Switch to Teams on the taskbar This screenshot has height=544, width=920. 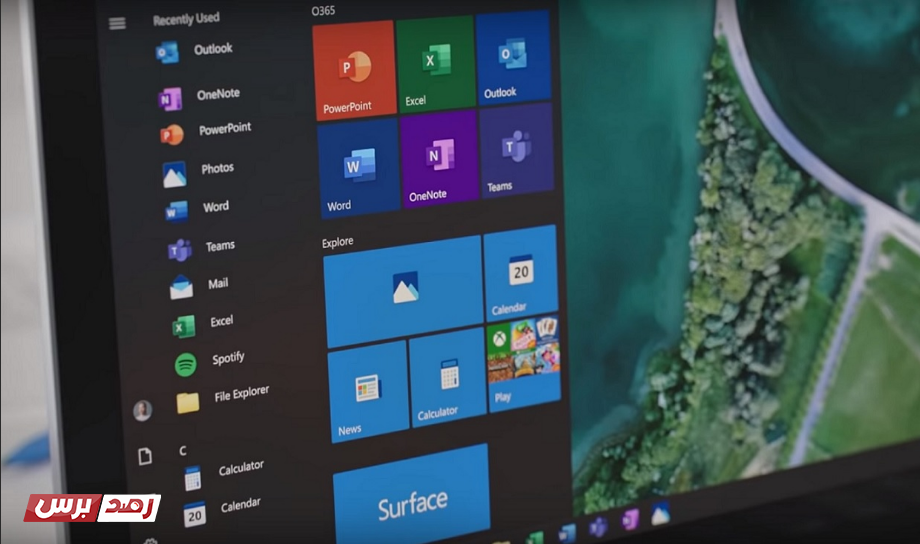pyautogui.click(x=598, y=526)
